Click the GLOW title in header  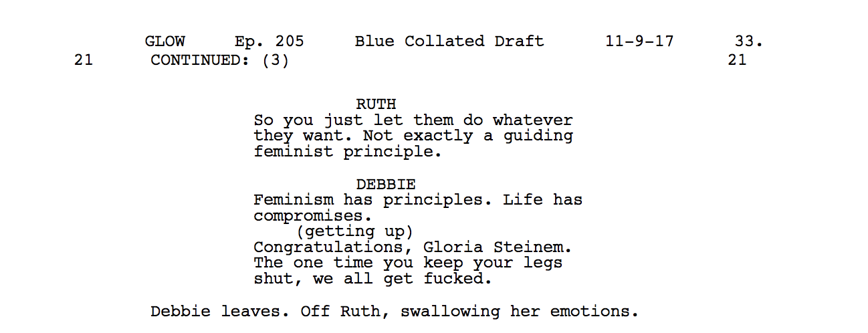coord(165,41)
